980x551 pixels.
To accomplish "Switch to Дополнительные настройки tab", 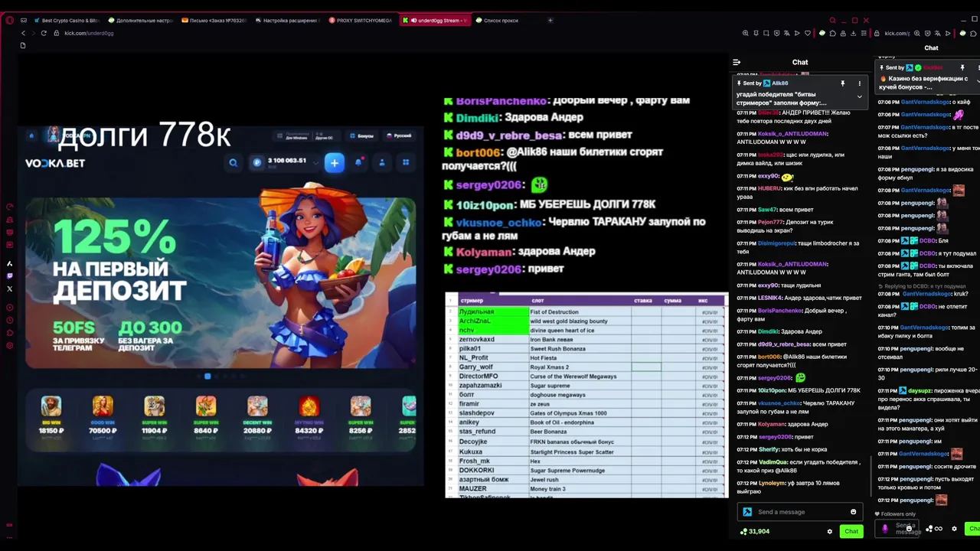I will (141, 21).
